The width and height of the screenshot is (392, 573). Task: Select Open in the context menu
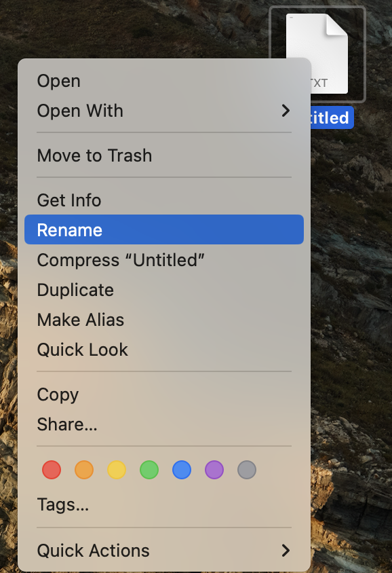(x=164, y=81)
